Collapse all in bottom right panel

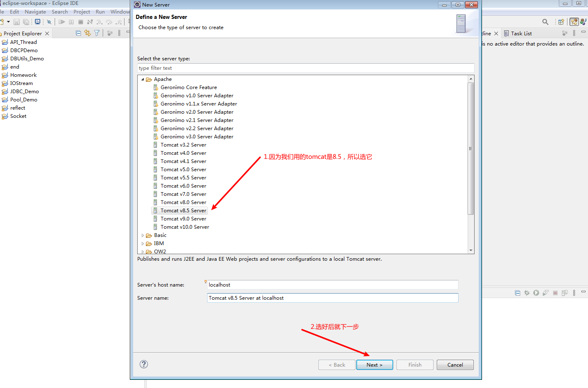point(517,293)
